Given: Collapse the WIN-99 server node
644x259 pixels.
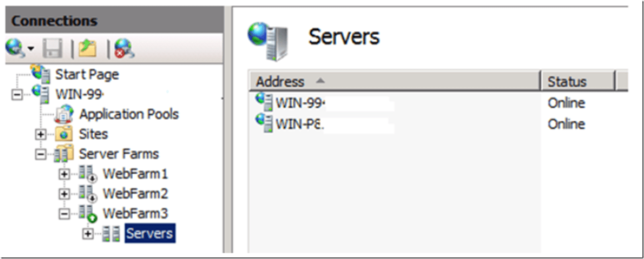Looking at the screenshot, I should [17, 95].
